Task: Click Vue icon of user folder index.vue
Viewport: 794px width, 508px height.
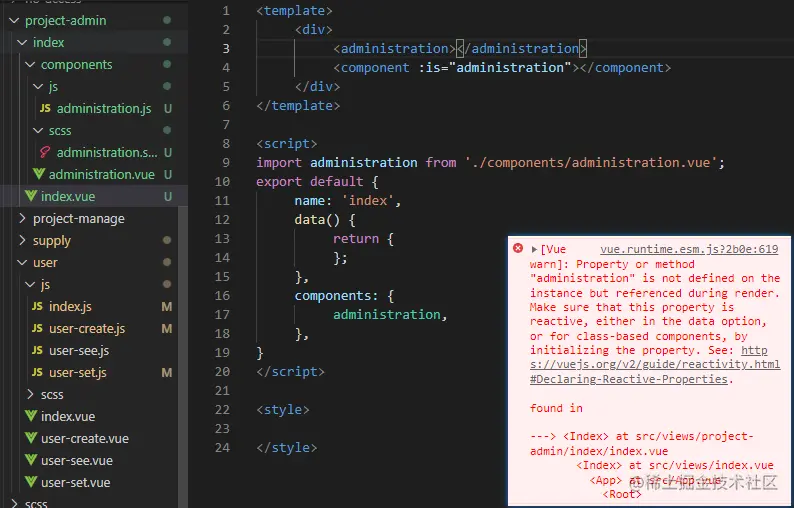Action: point(31,416)
